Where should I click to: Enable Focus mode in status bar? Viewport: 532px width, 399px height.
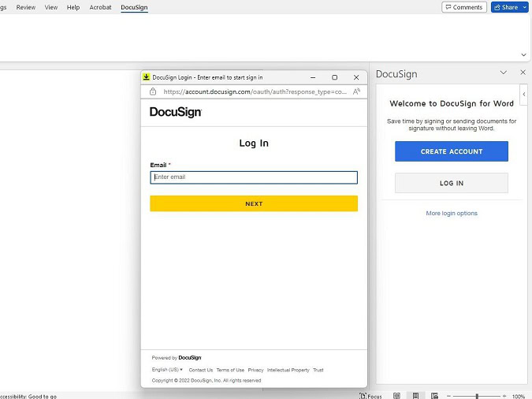370,396
